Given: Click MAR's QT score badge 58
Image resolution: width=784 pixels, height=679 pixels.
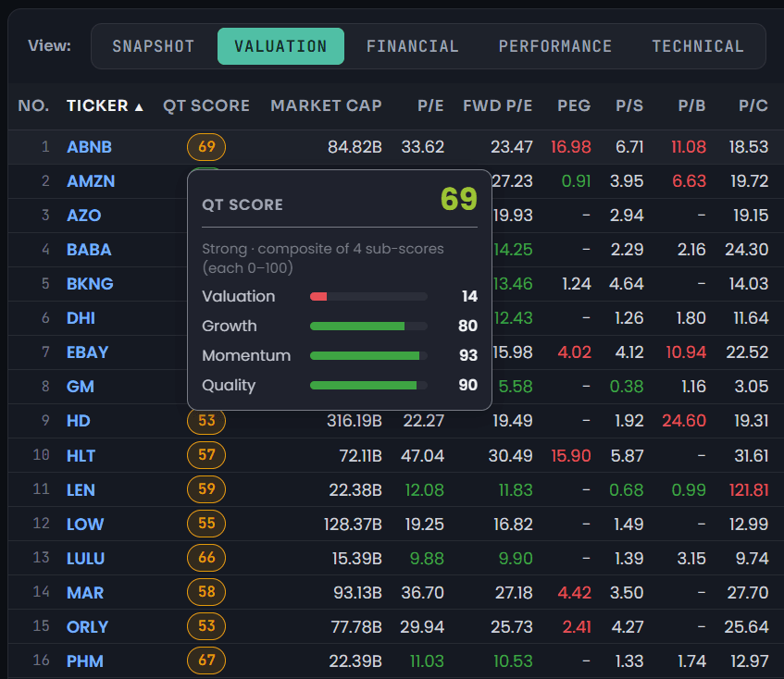Looking at the screenshot, I should click(206, 592).
